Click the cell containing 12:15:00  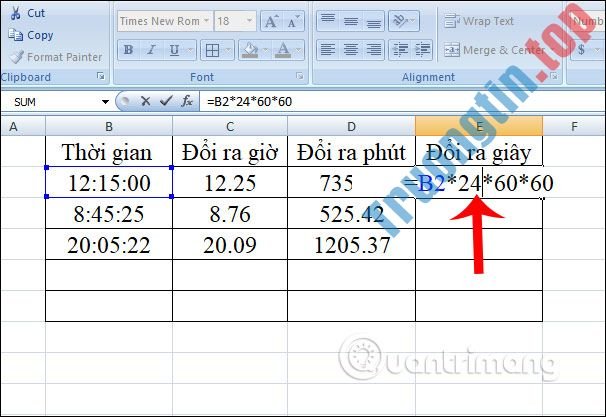(x=109, y=182)
